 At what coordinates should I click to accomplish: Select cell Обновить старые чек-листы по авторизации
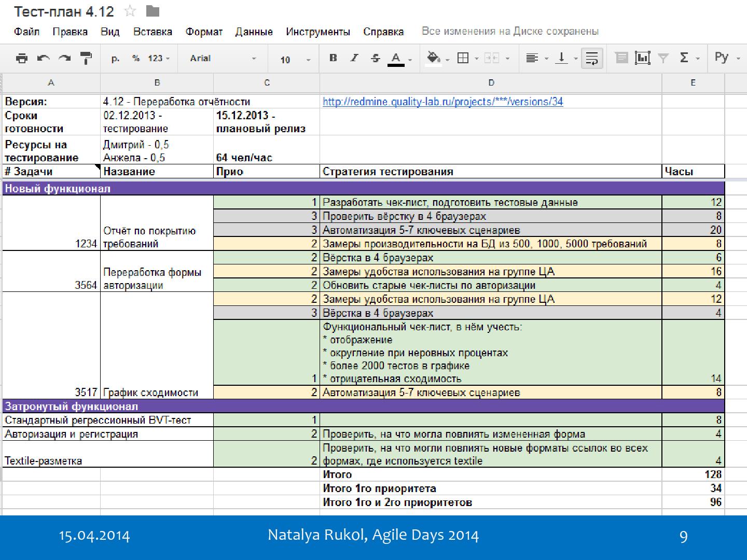click(491, 285)
